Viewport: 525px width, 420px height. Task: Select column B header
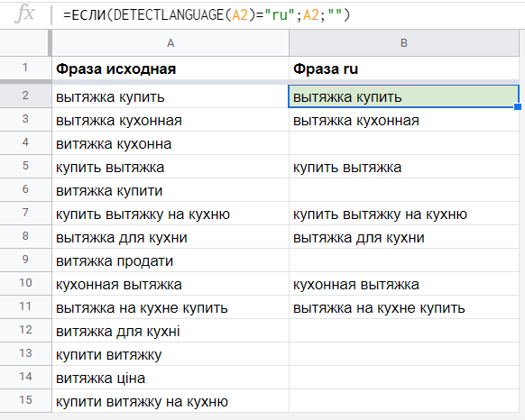point(404,43)
